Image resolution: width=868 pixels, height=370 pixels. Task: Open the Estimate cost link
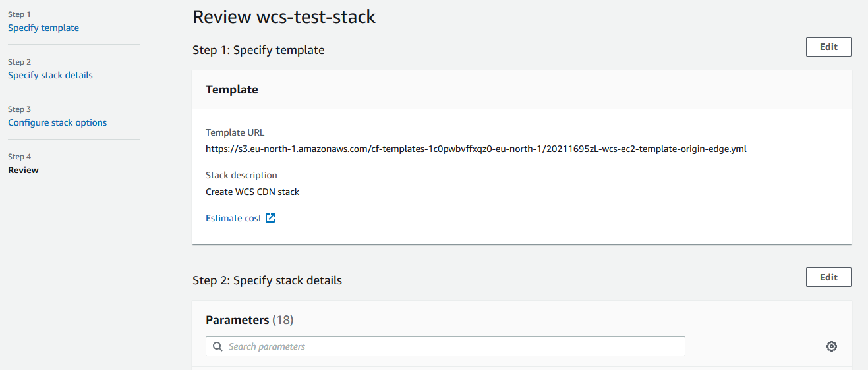234,218
